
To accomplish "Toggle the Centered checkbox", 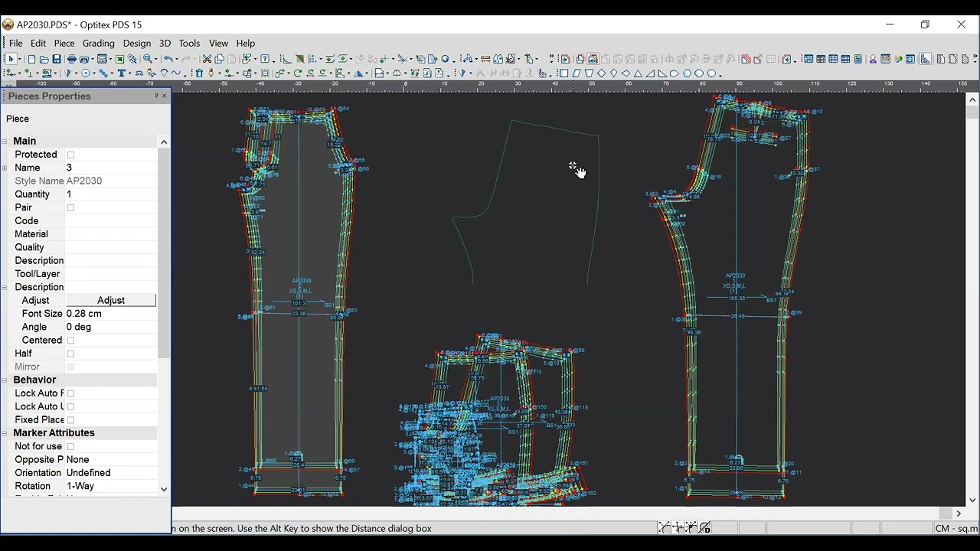I will point(70,341).
